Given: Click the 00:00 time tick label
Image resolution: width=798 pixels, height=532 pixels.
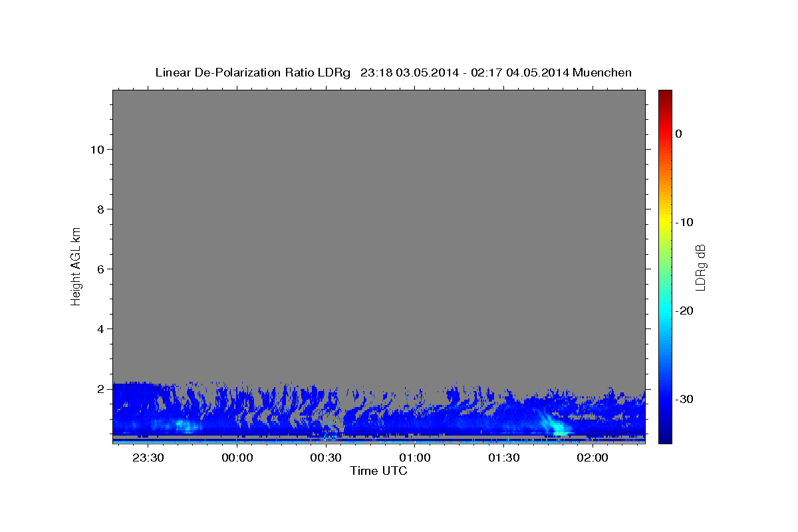Looking at the screenshot, I should [237, 458].
